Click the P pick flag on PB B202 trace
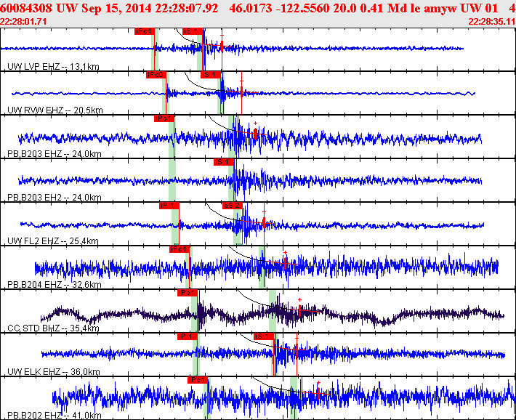Viewport: 516px width, 420px height. [197, 380]
